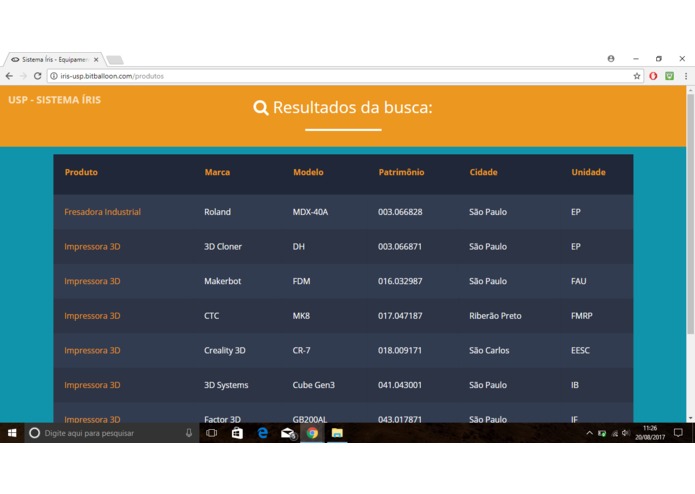
Task: Open the Chrome user profile icon
Action: tap(611, 58)
